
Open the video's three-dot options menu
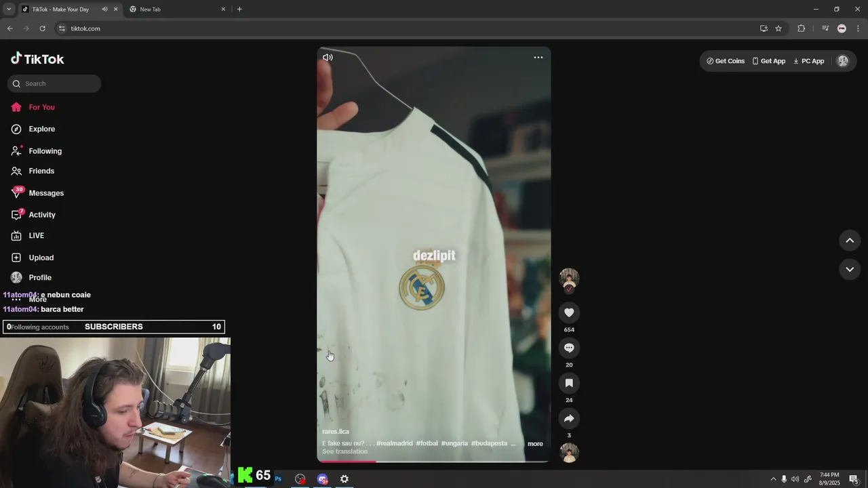click(538, 58)
